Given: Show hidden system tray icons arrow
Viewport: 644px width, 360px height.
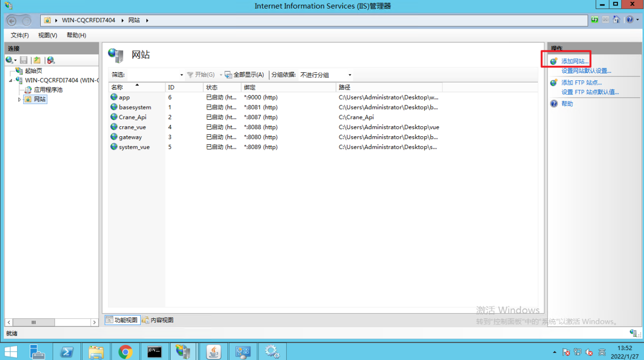Looking at the screenshot, I should (555, 352).
